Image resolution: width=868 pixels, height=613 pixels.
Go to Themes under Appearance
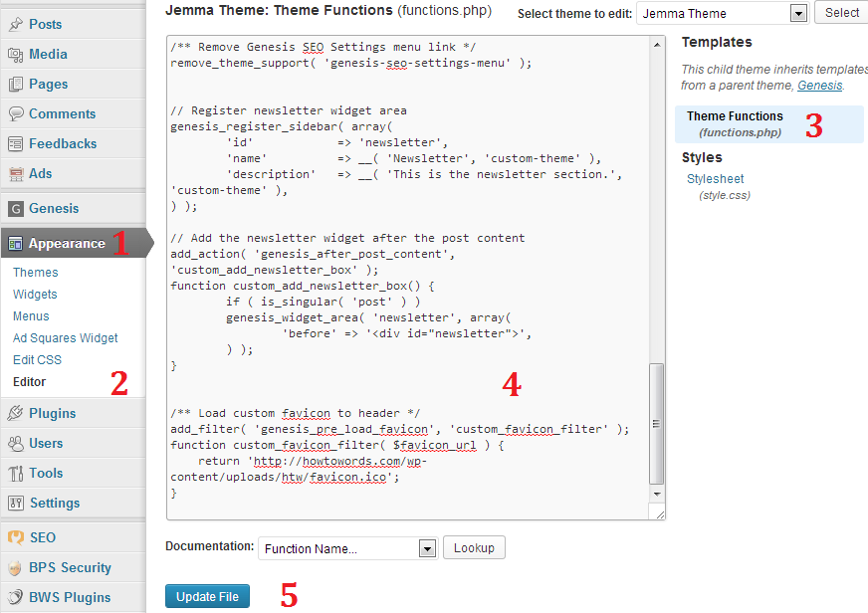[x=36, y=273]
